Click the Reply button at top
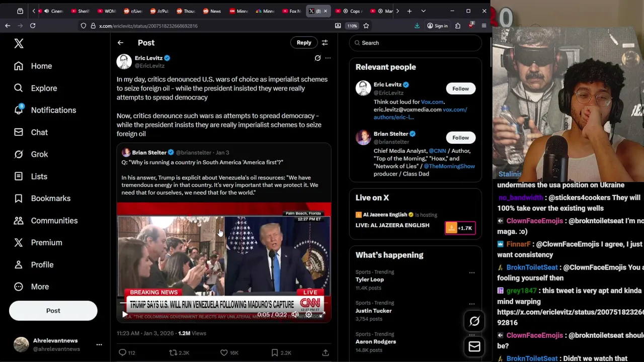The height and width of the screenshot is (362, 644). coord(304,43)
